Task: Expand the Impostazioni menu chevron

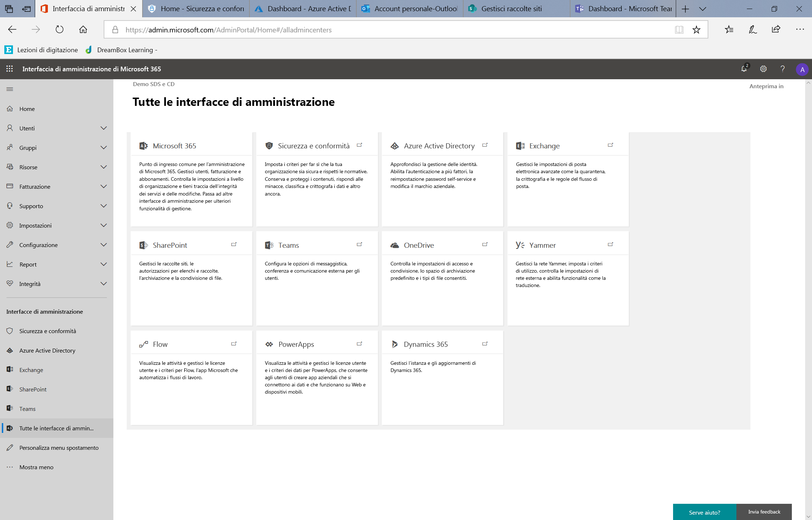Action: tap(104, 225)
